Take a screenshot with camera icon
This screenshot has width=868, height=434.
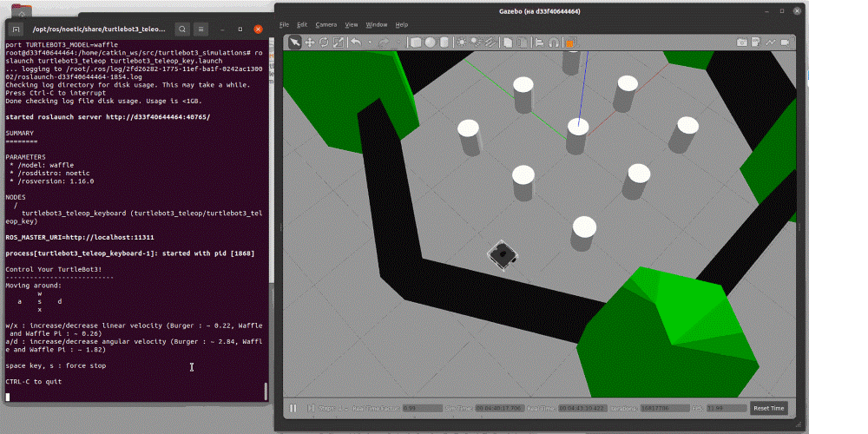pyautogui.click(x=742, y=42)
